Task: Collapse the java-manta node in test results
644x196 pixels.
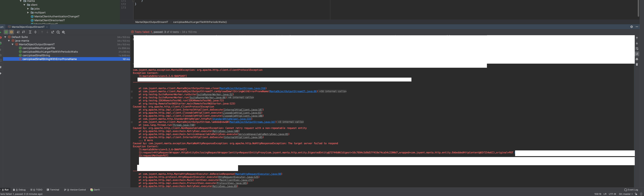Action: [9, 41]
